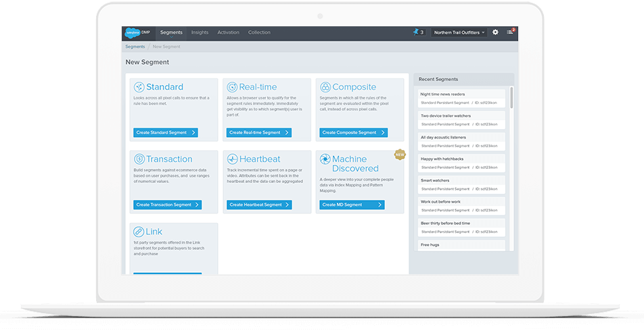644x331 pixels.
Task: Open the Night time news readers segment
Action: [461, 99]
